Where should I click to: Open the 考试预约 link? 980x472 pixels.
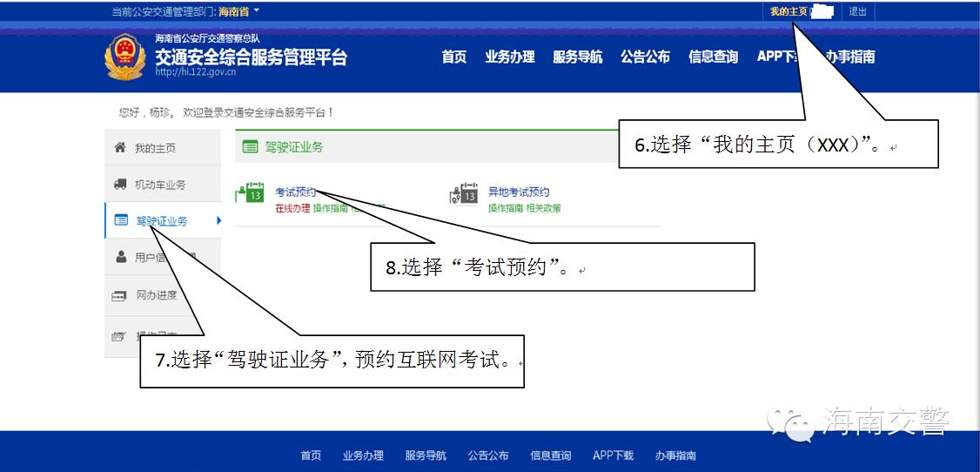(x=295, y=192)
